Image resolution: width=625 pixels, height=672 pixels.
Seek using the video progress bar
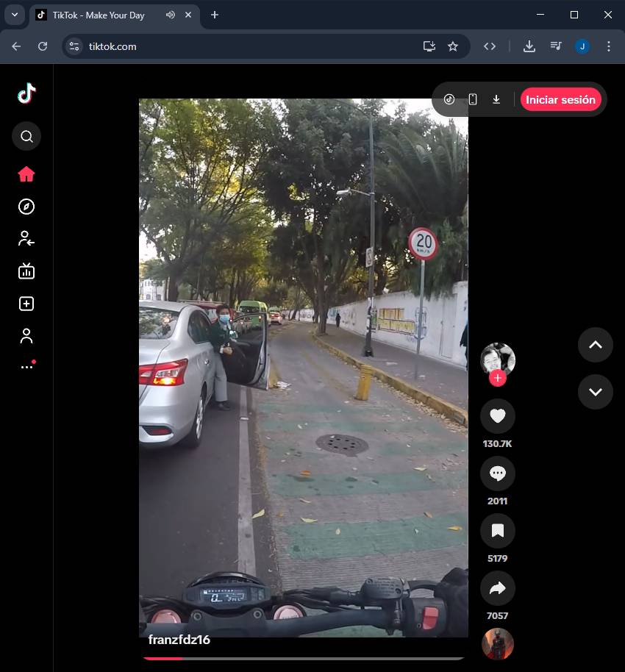pos(303,658)
